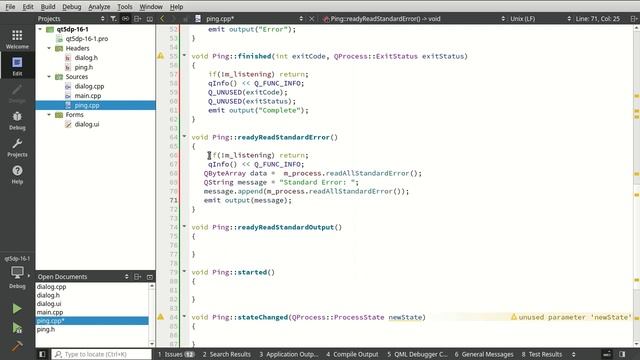Click the Line 71, Col 25 indicator

[598, 18]
